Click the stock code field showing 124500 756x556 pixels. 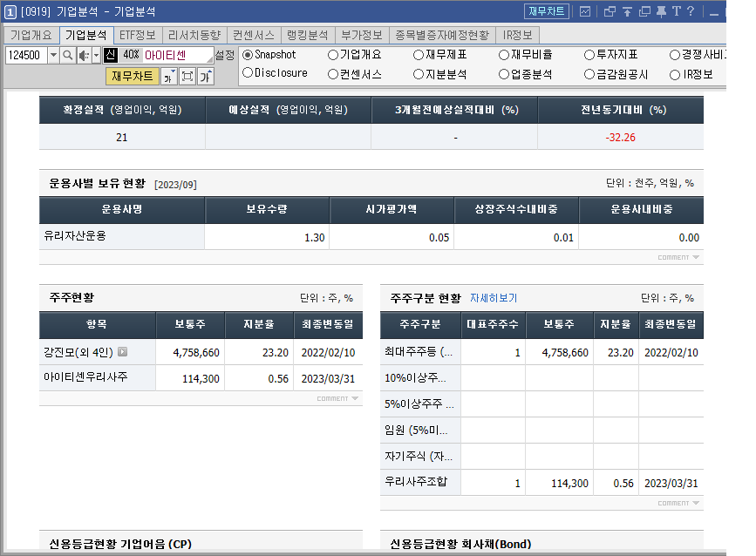(x=26, y=56)
